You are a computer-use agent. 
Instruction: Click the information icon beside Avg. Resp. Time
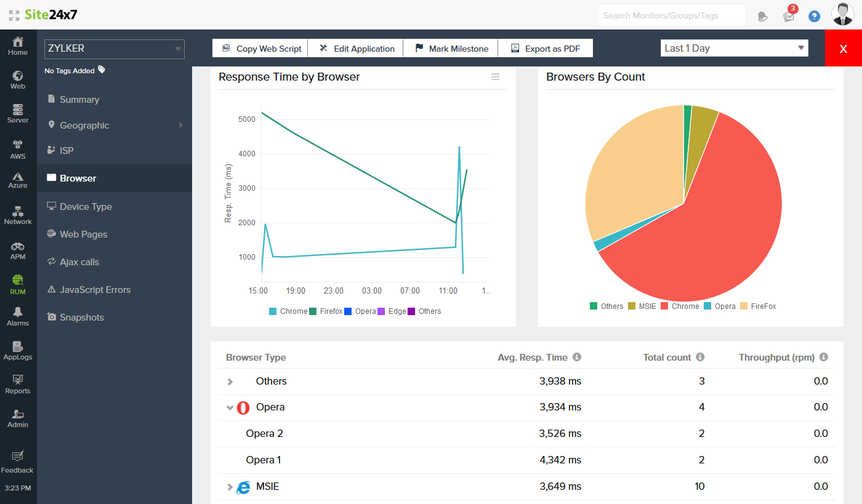tap(577, 357)
